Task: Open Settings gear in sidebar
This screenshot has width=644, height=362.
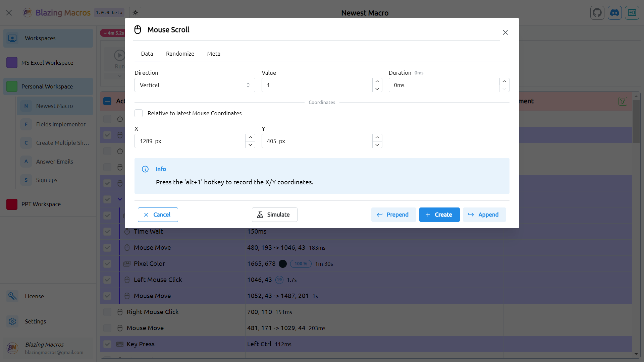Action: 12,321
